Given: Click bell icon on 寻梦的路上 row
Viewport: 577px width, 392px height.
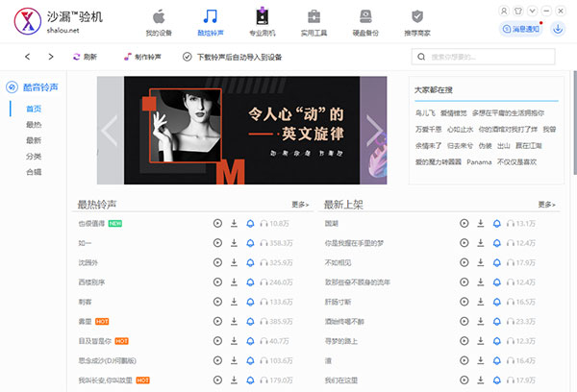Looking at the screenshot, I should [x=497, y=341].
